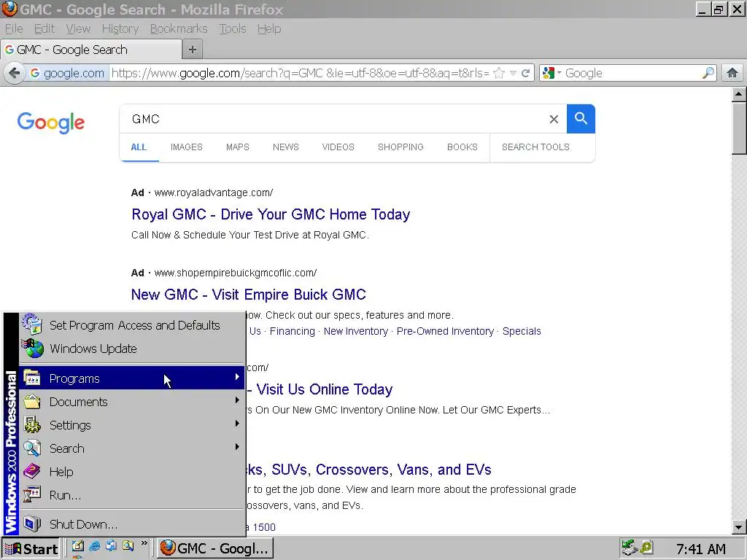Click the GMC Firefox taskbar button
Screen dimensions: 747x560
(215, 548)
